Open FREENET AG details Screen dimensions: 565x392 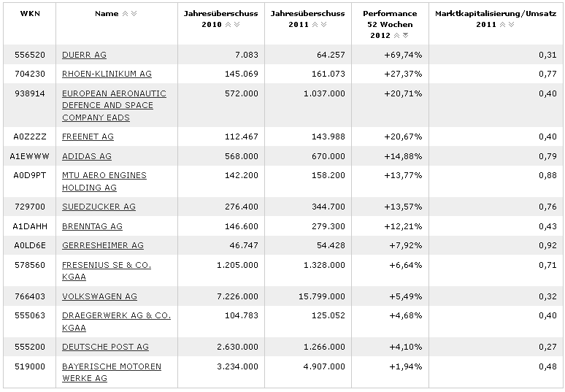point(88,137)
